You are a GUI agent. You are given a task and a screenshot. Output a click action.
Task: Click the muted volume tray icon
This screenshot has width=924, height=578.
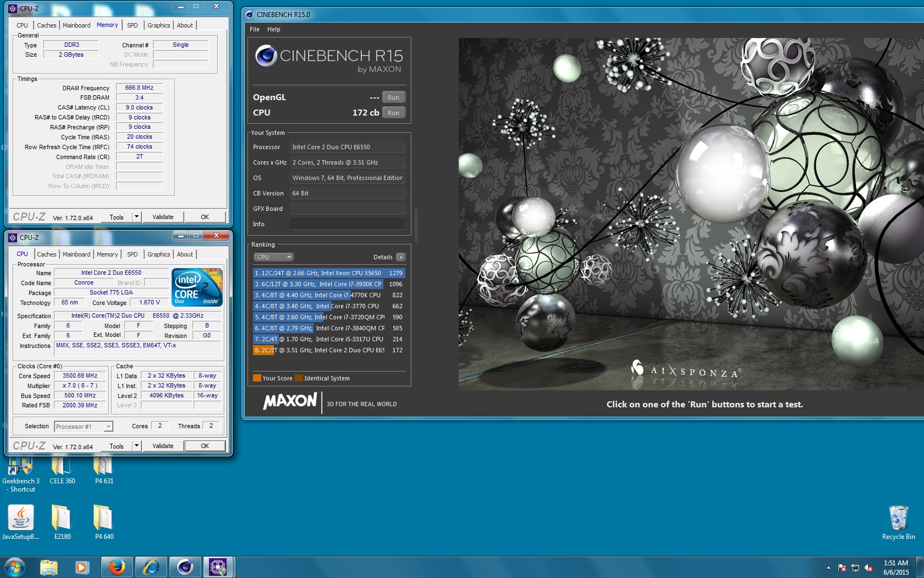tap(868, 568)
